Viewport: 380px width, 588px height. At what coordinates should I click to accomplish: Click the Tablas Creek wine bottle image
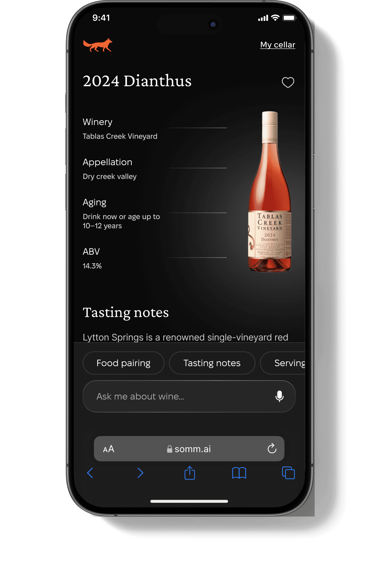(269, 192)
